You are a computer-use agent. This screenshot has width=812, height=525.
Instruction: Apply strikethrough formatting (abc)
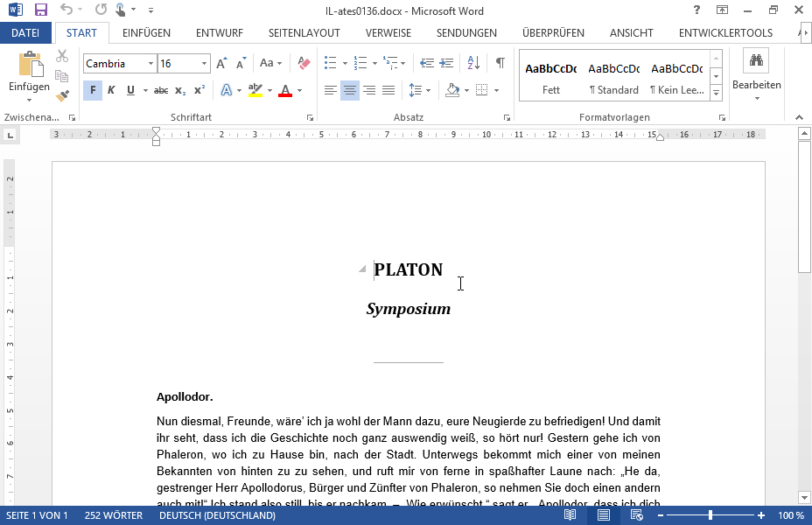click(x=161, y=91)
